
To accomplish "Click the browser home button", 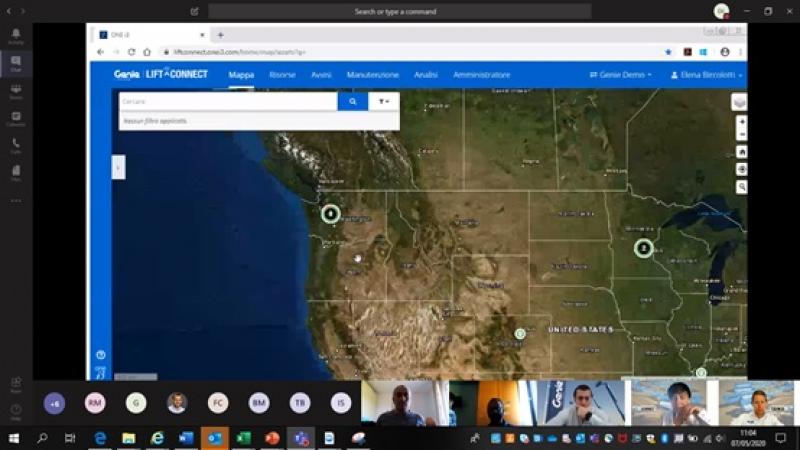I will point(147,52).
